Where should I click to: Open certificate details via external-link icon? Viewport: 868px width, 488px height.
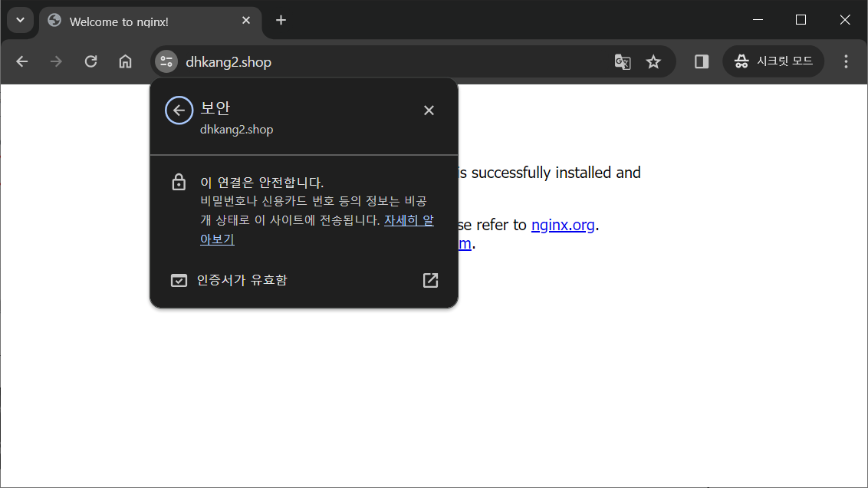pos(430,280)
